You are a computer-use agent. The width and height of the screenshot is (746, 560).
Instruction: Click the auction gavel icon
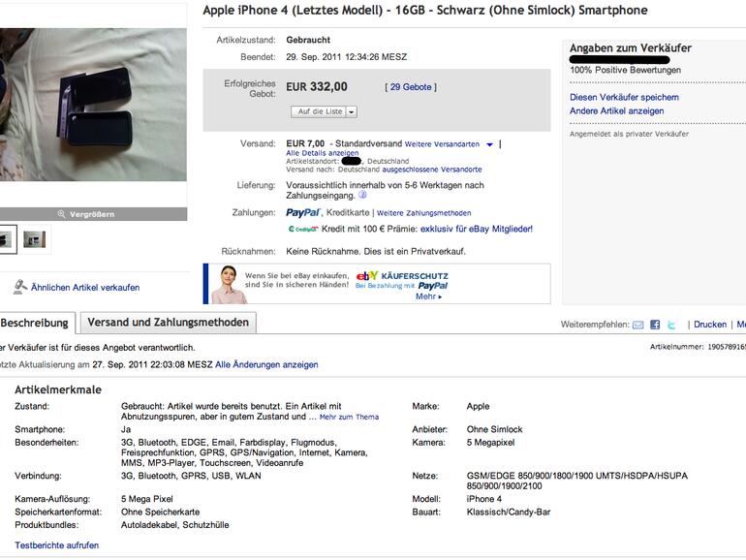pos(18,287)
